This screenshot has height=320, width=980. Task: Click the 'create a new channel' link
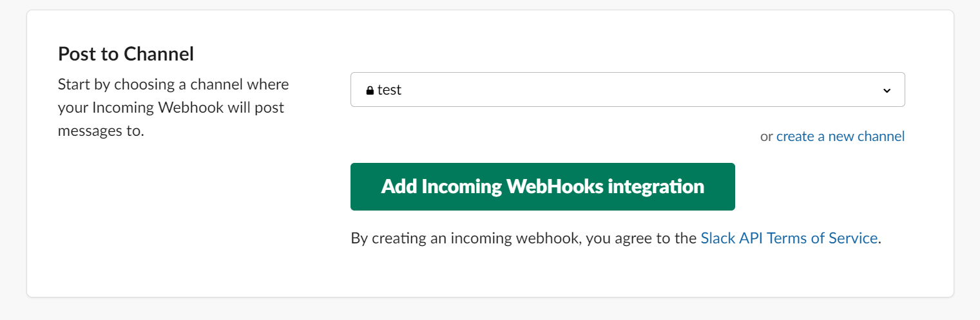[x=840, y=136]
